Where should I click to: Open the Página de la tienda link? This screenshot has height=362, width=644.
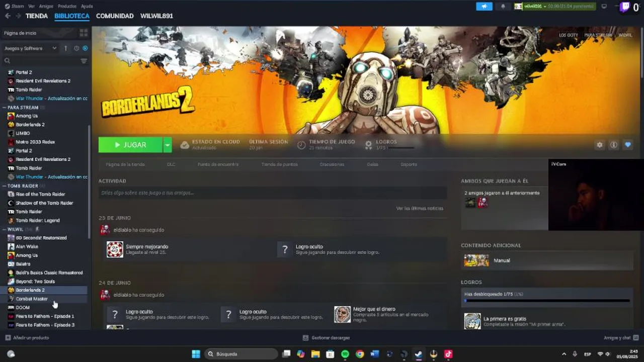pyautogui.click(x=125, y=164)
